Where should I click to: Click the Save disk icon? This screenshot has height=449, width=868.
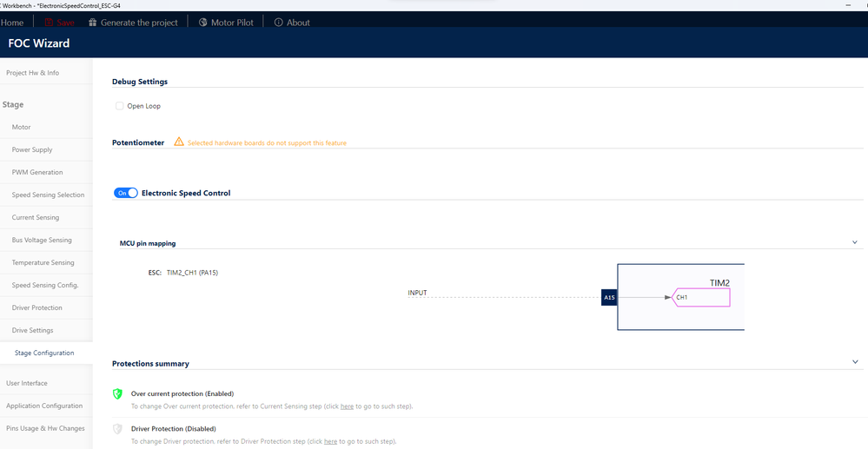[49, 23]
